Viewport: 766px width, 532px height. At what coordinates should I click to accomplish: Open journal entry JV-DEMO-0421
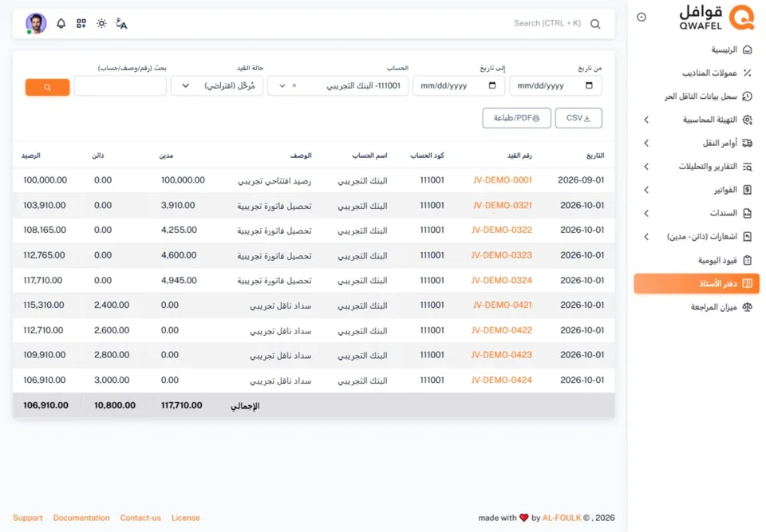click(502, 305)
